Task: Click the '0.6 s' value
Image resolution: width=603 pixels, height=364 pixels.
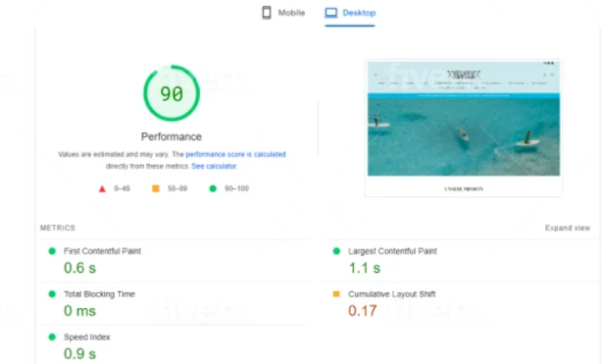Action: point(79,268)
